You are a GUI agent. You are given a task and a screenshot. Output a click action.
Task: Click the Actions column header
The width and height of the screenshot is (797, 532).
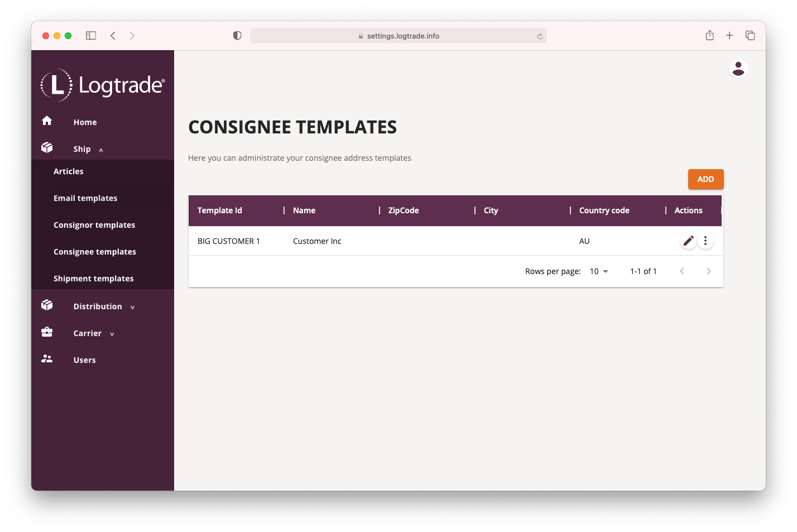click(x=689, y=210)
